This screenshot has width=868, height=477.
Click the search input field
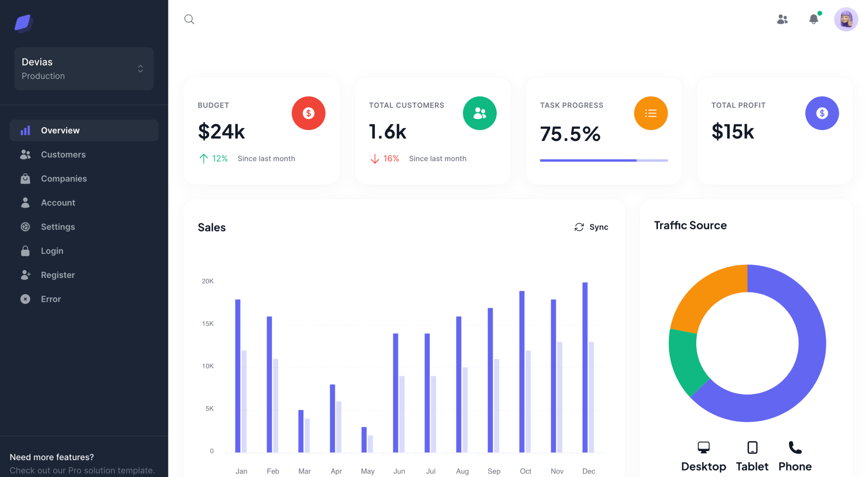[x=189, y=18]
